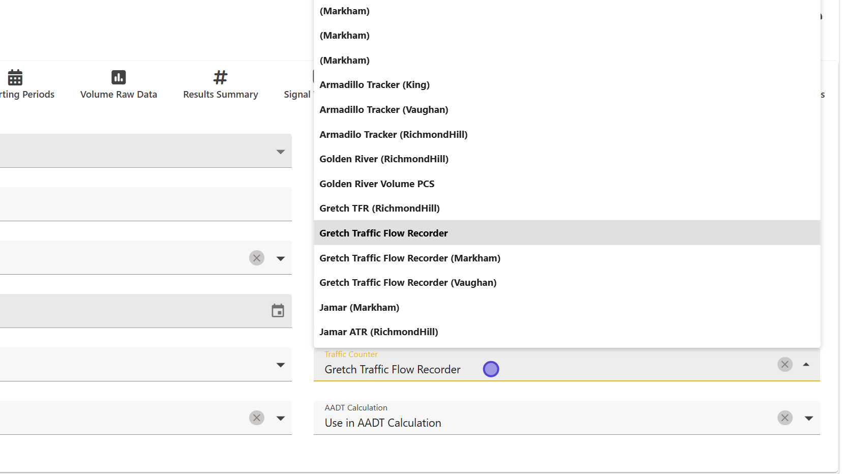
Task: Open the Volume Raw Data tab
Action: tap(118, 94)
